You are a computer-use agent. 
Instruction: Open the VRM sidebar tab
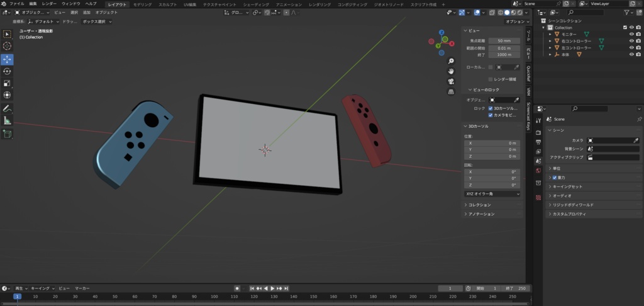pos(528,91)
